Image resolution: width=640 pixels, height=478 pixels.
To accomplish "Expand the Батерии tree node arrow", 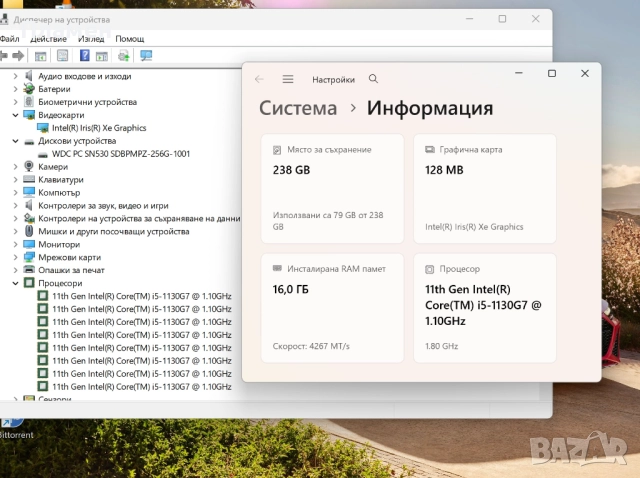I will [x=15, y=89].
